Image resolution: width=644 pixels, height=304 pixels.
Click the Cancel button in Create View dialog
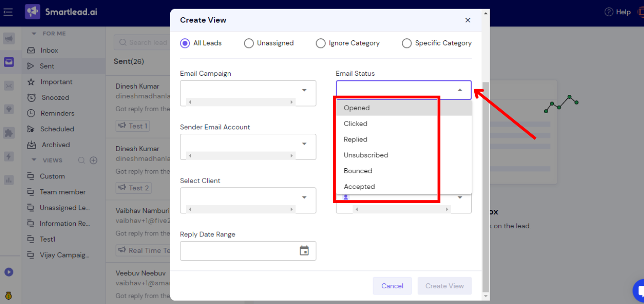(392, 285)
